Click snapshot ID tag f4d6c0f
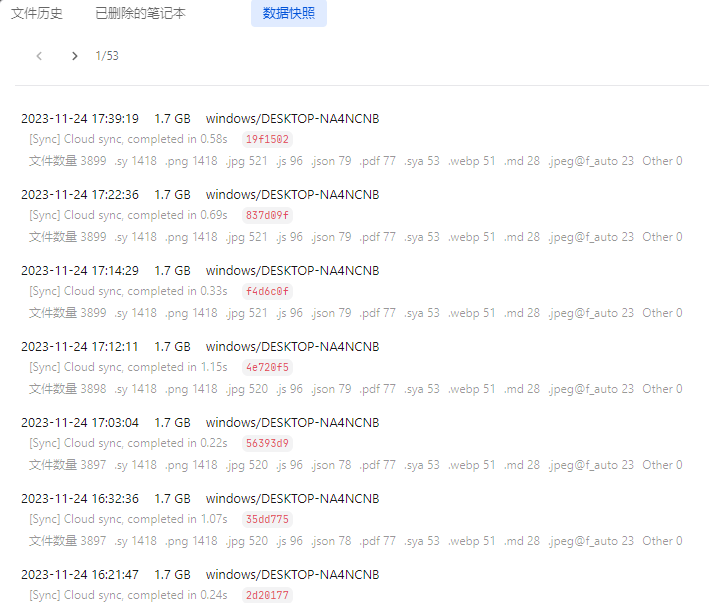Screen dimensions: 709x603 tap(267, 291)
